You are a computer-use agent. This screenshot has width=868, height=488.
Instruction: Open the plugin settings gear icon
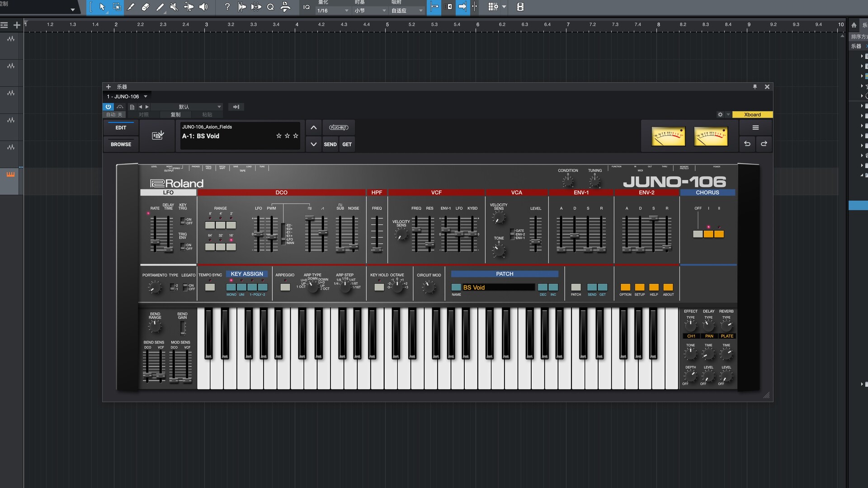[x=720, y=115]
